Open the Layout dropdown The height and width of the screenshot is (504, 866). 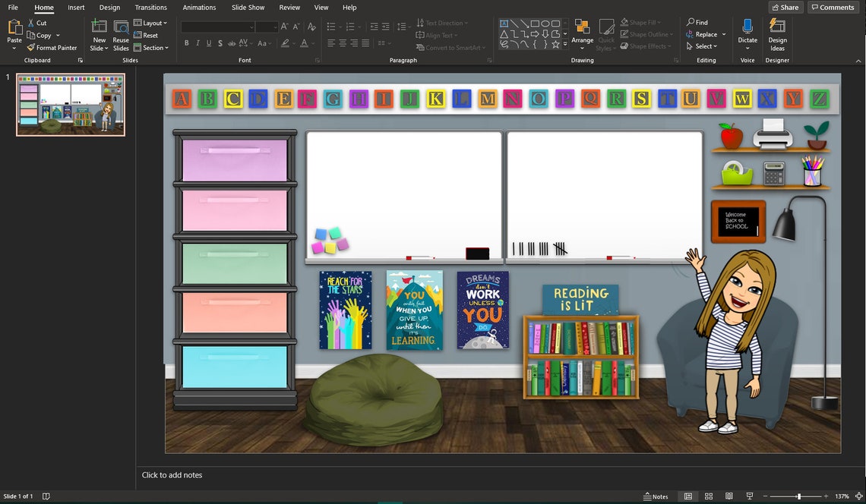(x=151, y=22)
